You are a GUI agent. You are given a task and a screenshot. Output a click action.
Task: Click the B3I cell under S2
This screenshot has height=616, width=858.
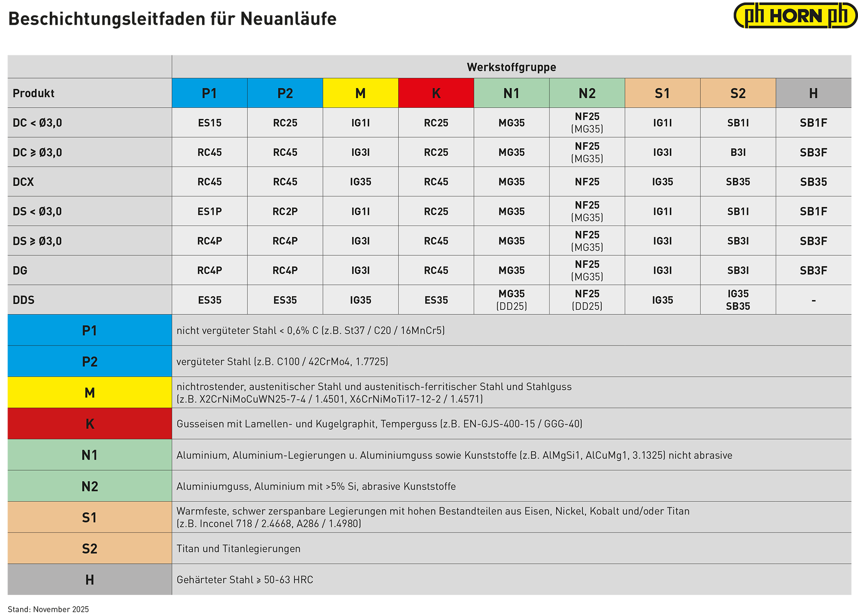(738, 152)
